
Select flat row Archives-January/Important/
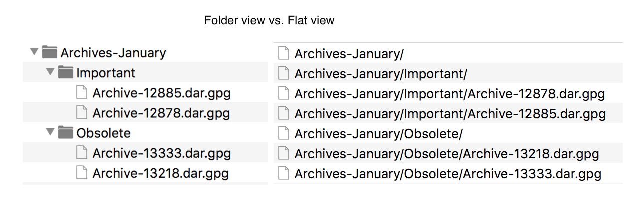[x=448, y=73]
